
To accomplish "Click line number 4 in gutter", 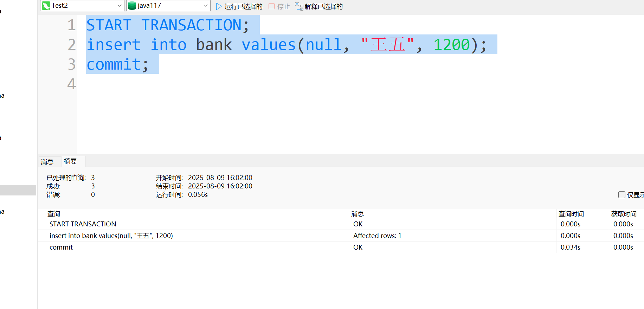I will click(72, 84).
